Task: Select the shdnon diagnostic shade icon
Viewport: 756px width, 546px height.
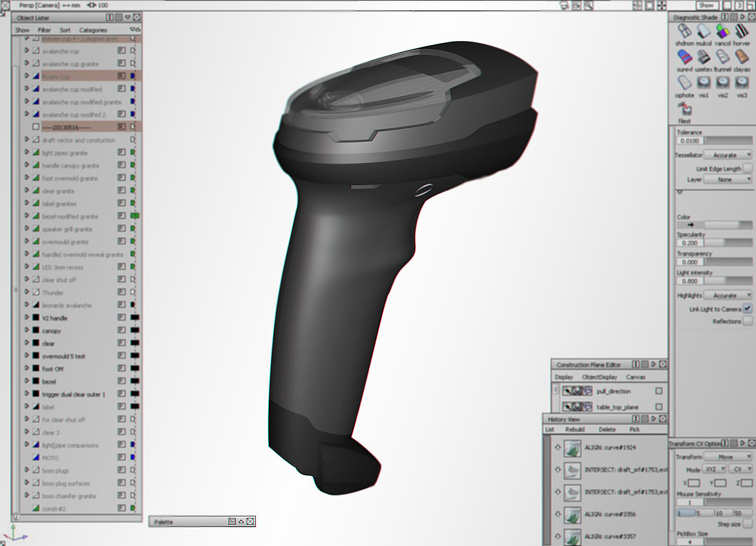Action: pos(684,31)
